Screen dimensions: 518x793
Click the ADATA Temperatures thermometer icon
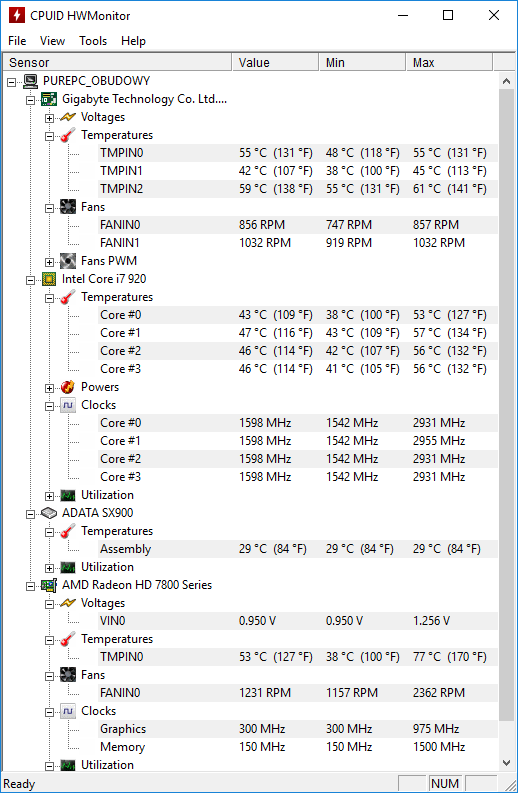click(68, 531)
